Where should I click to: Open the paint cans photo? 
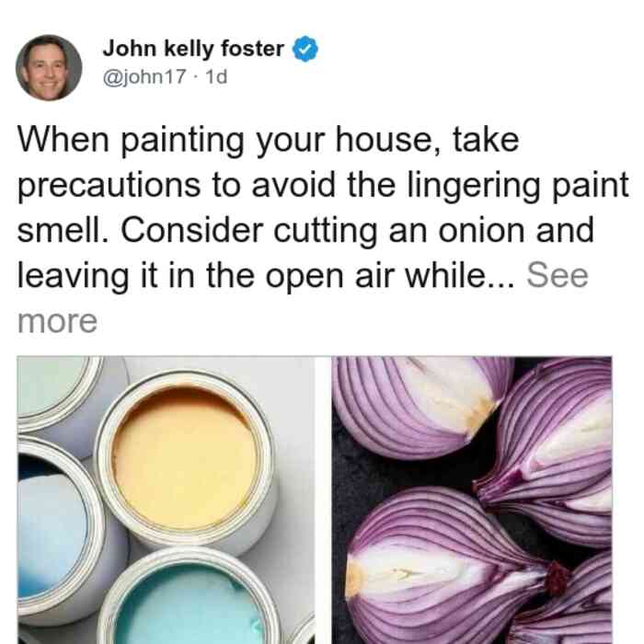(x=166, y=500)
